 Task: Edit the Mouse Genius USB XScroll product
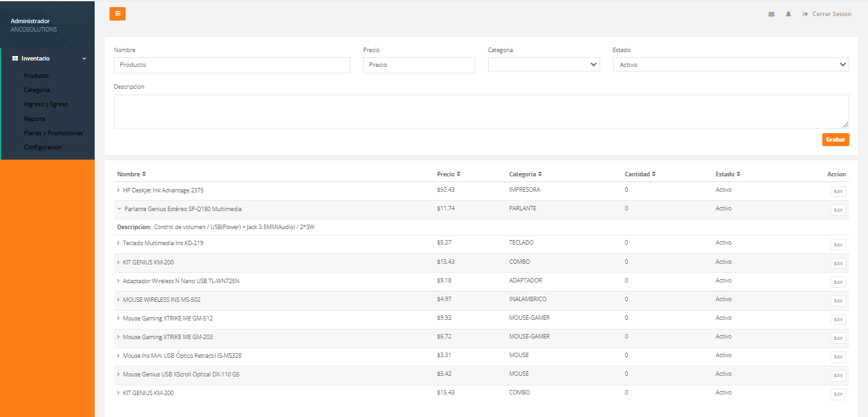(x=838, y=375)
